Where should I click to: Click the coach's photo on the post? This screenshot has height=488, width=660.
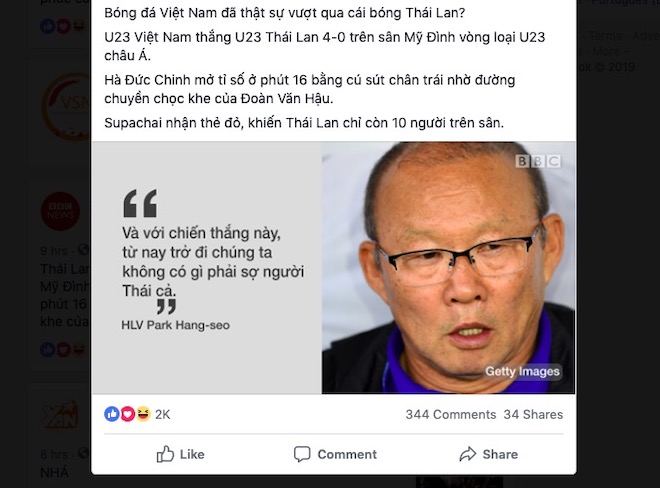pyautogui.click(x=448, y=268)
